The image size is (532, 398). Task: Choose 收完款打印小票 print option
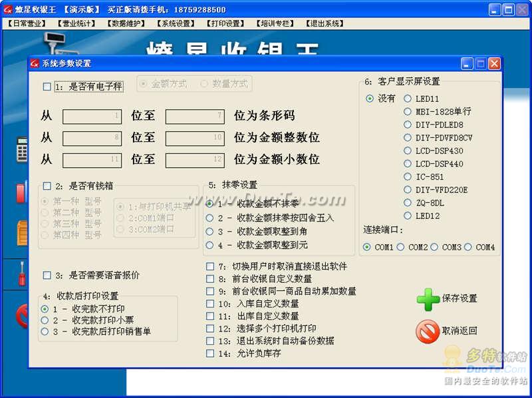click(x=45, y=320)
